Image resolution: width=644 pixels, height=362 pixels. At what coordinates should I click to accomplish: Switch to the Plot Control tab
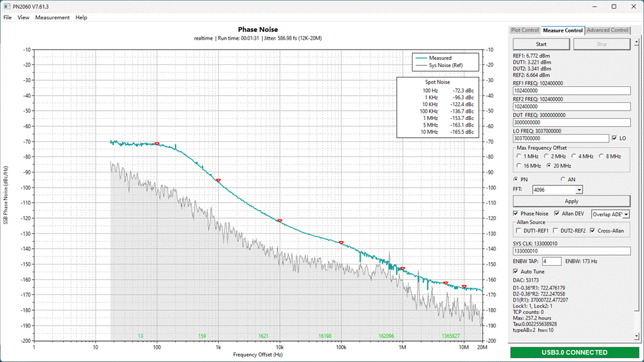pos(525,30)
